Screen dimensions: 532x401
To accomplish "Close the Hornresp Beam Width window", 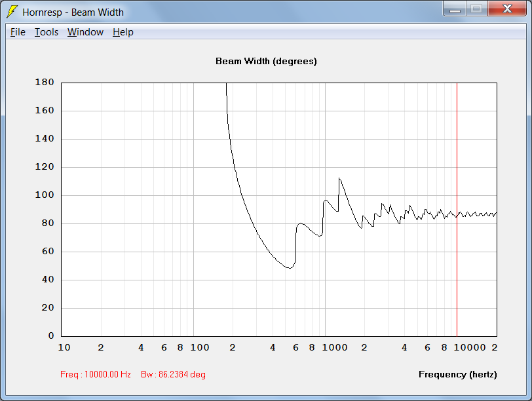I will (507, 9).
